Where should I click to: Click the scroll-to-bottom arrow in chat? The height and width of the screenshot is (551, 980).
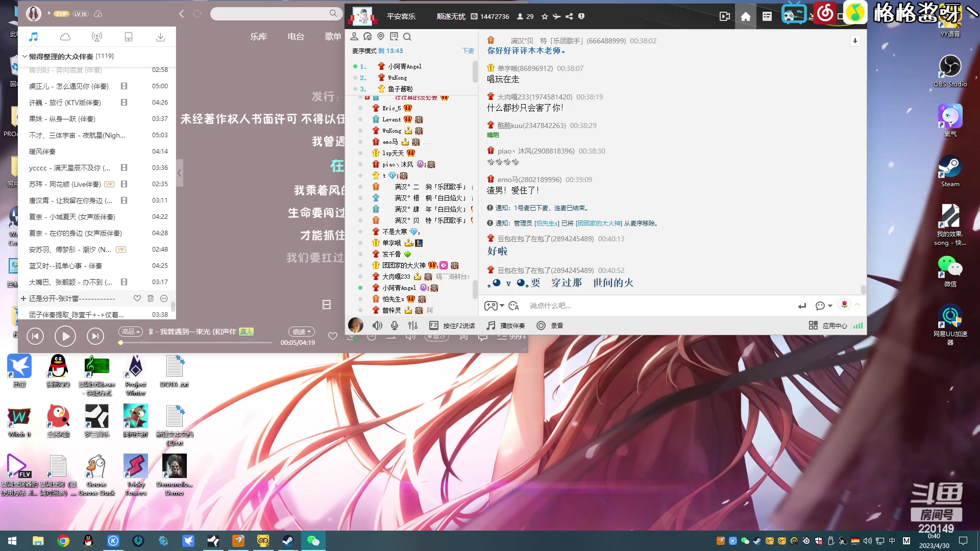point(855,41)
